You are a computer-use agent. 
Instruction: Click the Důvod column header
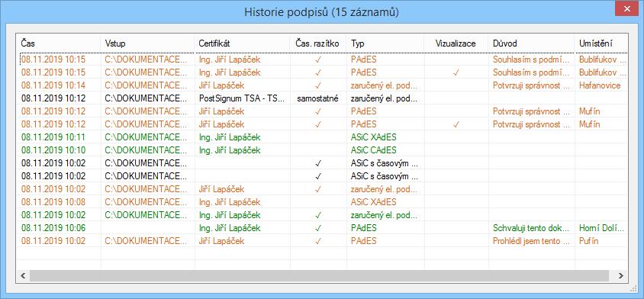[531, 43]
